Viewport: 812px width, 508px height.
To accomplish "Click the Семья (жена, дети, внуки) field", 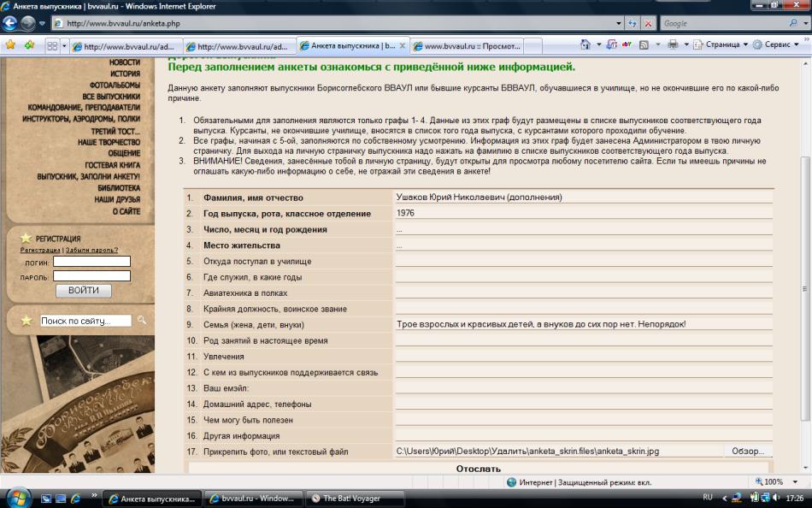I will [x=584, y=324].
